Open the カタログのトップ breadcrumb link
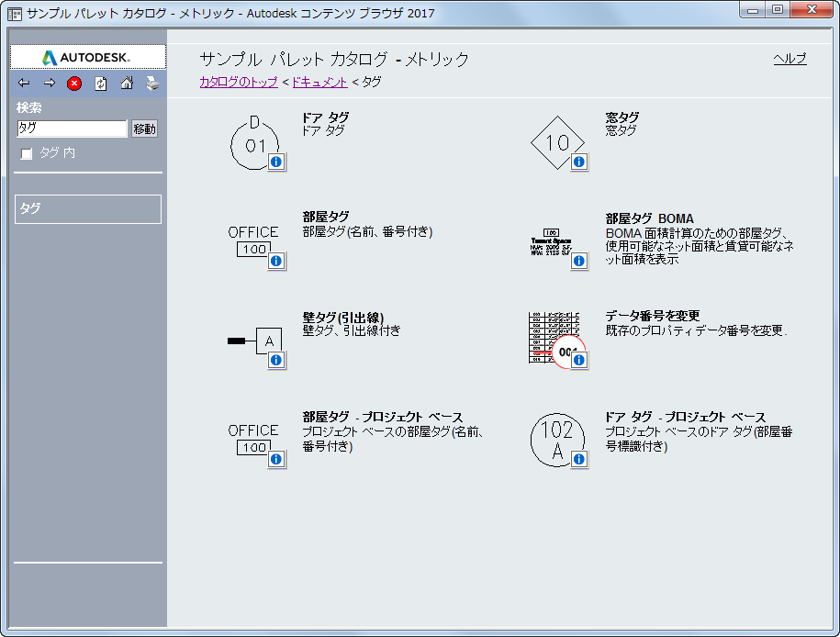Screen dimensions: 840x637 (x=239, y=82)
